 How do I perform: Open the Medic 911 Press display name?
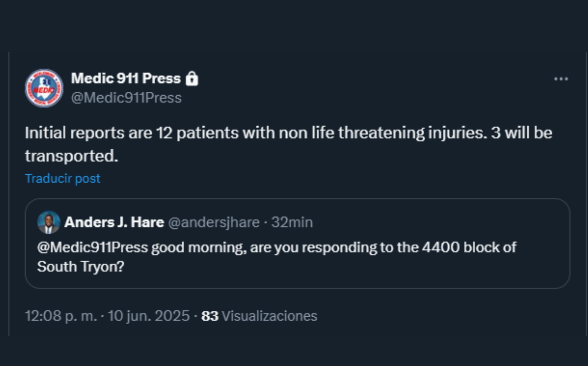tap(126, 78)
